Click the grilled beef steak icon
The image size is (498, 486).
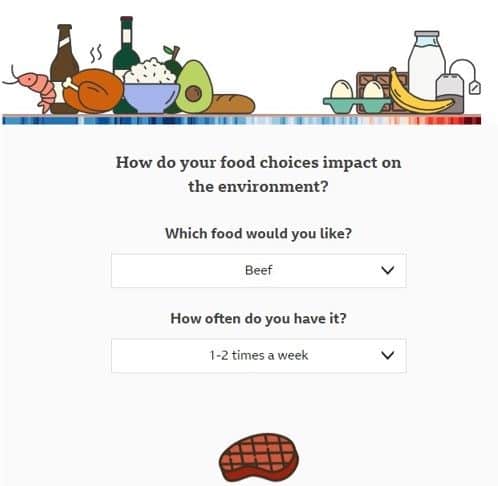[x=259, y=457]
